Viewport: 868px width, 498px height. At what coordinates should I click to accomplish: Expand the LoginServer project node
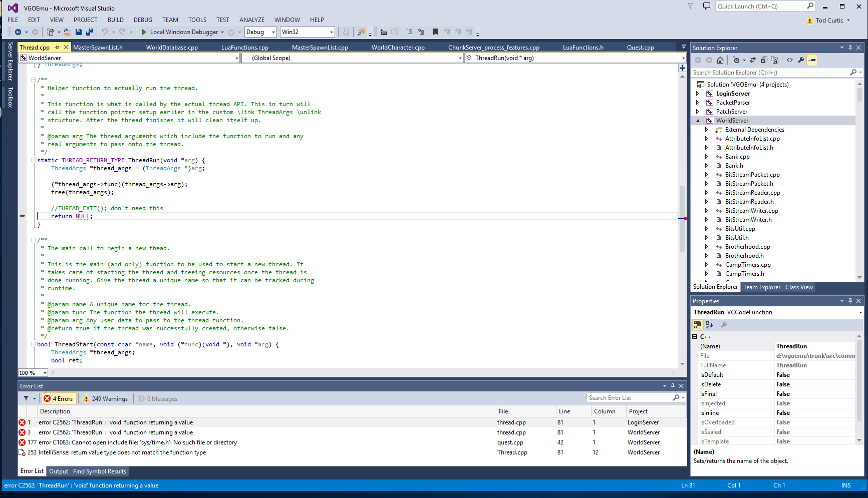(x=697, y=94)
